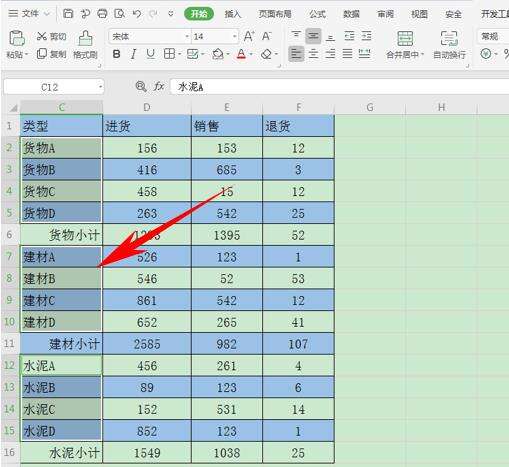Click the font color red A swatch

click(x=241, y=54)
